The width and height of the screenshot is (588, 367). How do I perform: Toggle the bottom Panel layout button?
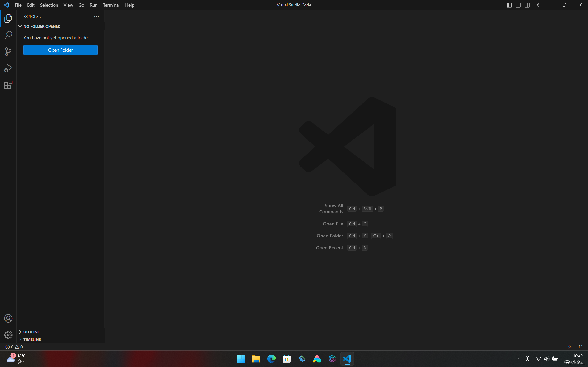(518, 5)
